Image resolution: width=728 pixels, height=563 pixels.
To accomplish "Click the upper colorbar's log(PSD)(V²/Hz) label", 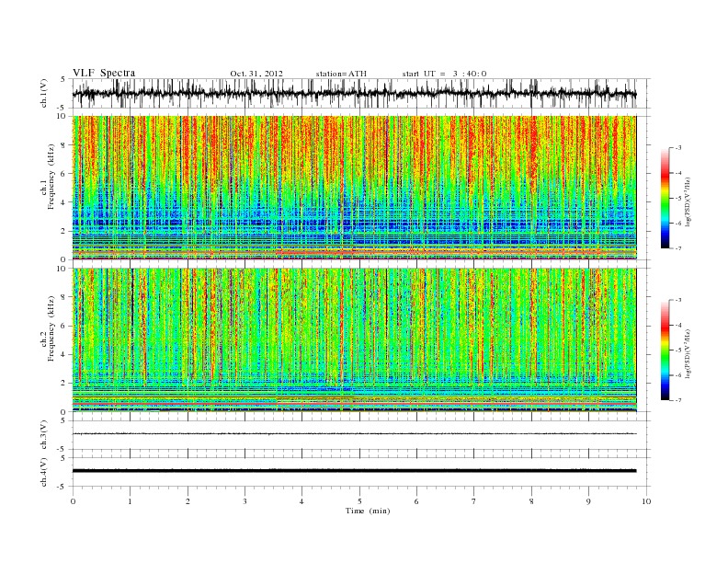I will pyautogui.click(x=688, y=201).
